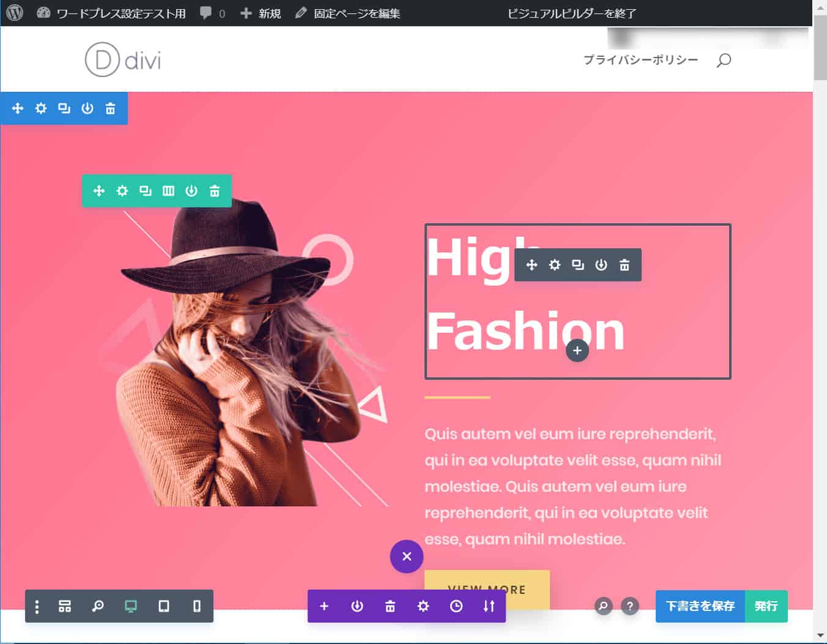Click scrollbar up arrow
This screenshot has width=827, height=644.
(820, 7)
